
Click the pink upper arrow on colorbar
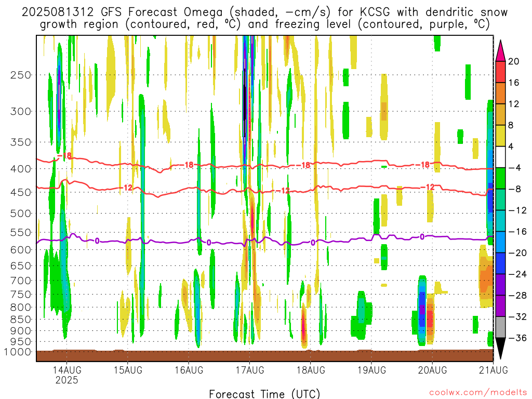pos(500,50)
